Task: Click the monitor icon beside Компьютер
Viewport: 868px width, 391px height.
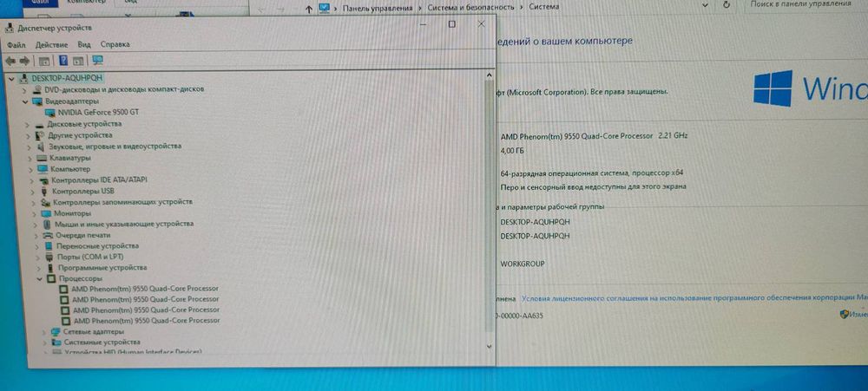Action: (43, 169)
